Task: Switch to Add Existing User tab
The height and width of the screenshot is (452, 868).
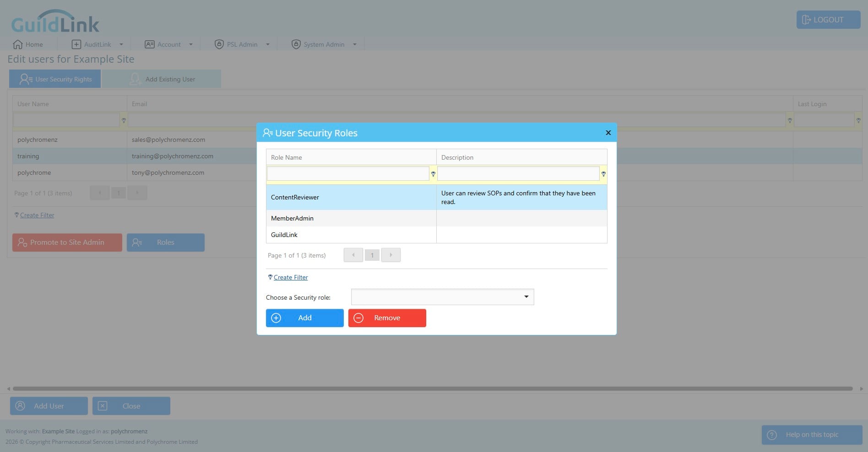Action: pyautogui.click(x=162, y=79)
